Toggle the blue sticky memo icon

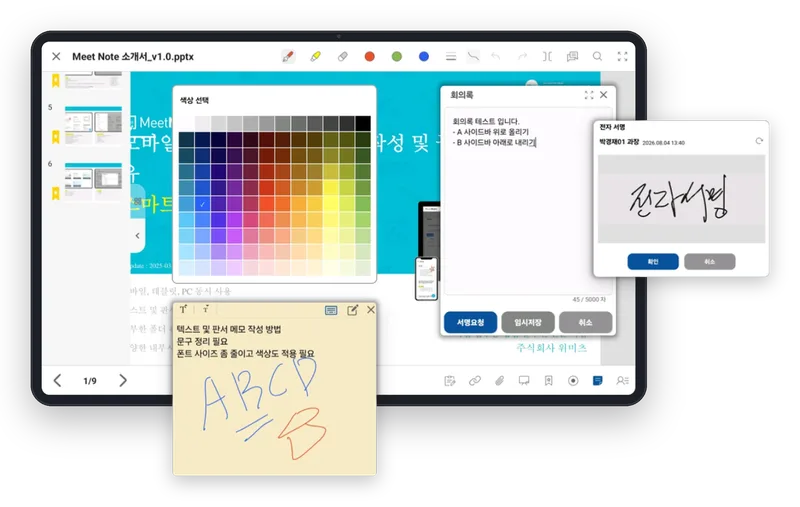[597, 381]
